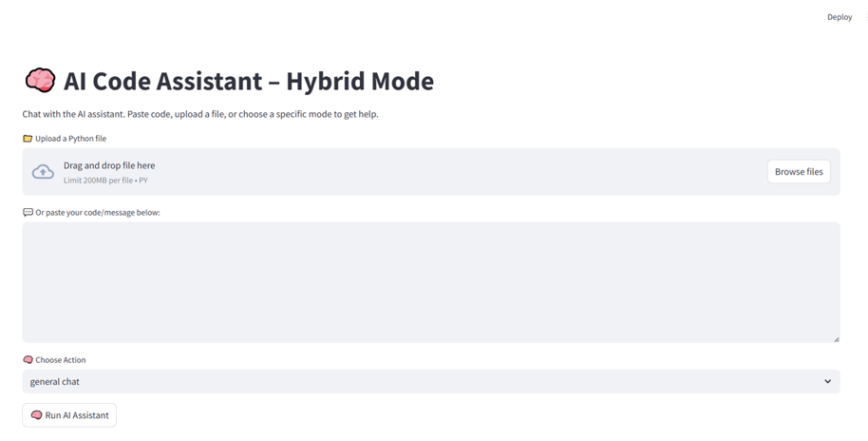Open the Deploy menu at the top

click(x=840, y=17)
